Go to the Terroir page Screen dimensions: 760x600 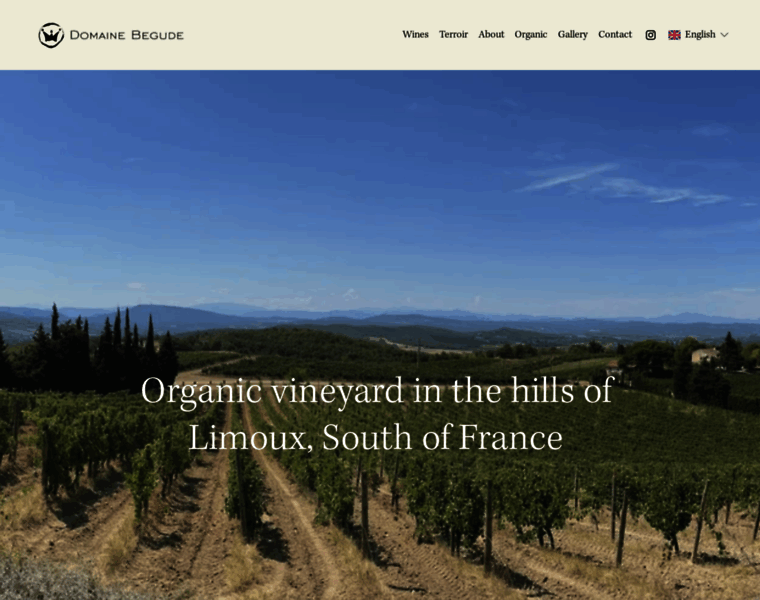point(453,34)
